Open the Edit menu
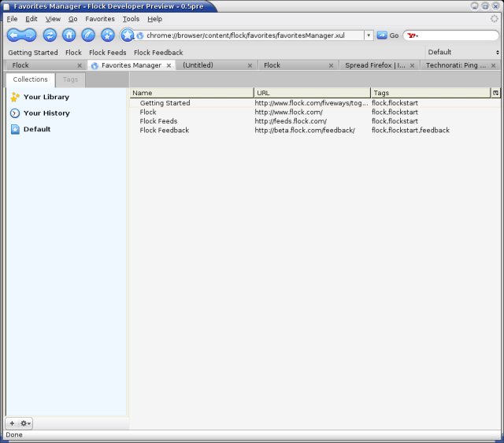The image size is (504, 443). pyautogui.click(x=31, y=19)
